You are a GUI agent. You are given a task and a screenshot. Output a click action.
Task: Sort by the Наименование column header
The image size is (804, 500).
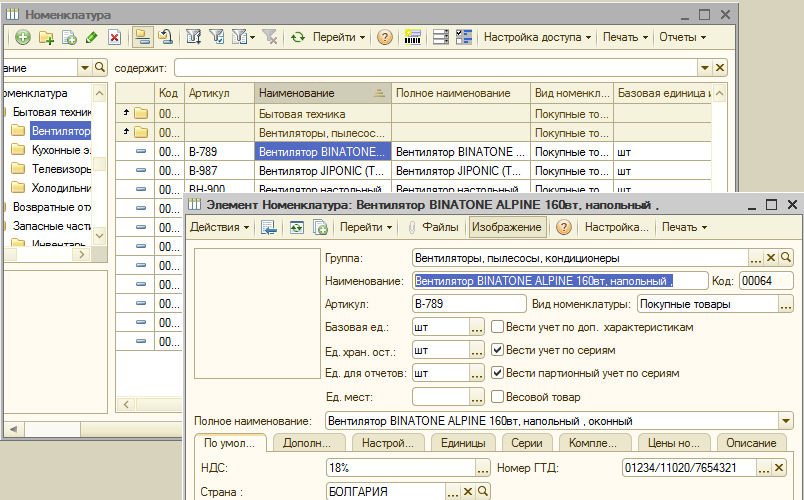(x=323, y=93)
